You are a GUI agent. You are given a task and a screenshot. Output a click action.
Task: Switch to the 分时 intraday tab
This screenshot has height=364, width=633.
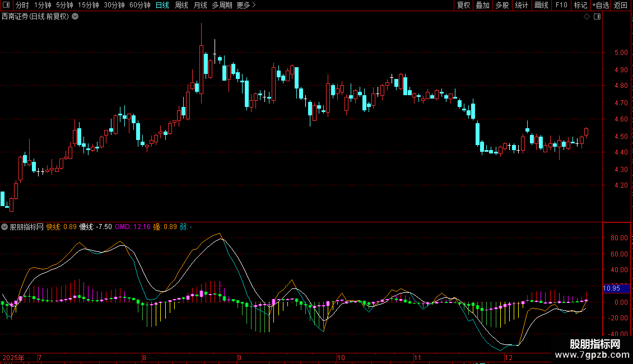22,6
